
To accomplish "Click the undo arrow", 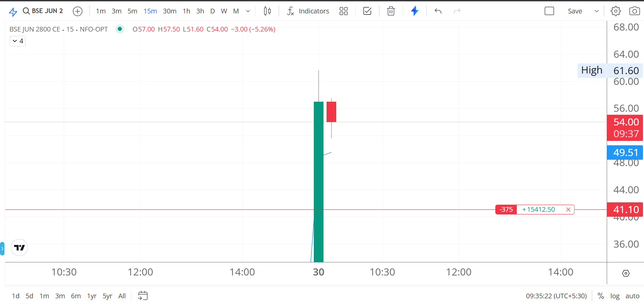I will pyautogui.click(x=438, y=11).
